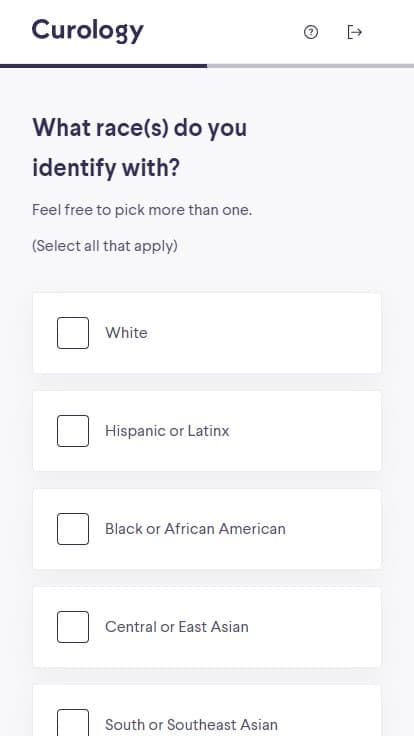Viewport: 414px width, 736px height.
Task: Click the "(Select all that apply)" hint text
Action: pos(105,246)
